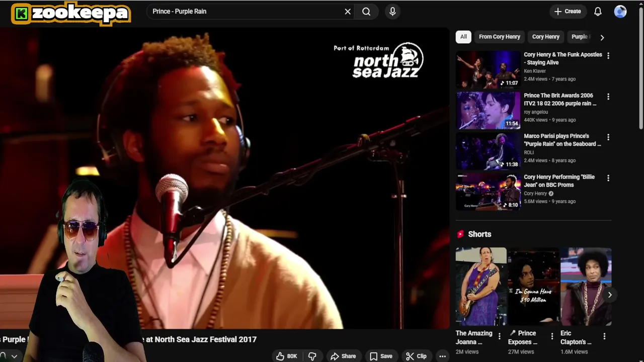Visit Ken Klaver channel
Viewport: 644px width, 362px height.
tap(535, 71)
